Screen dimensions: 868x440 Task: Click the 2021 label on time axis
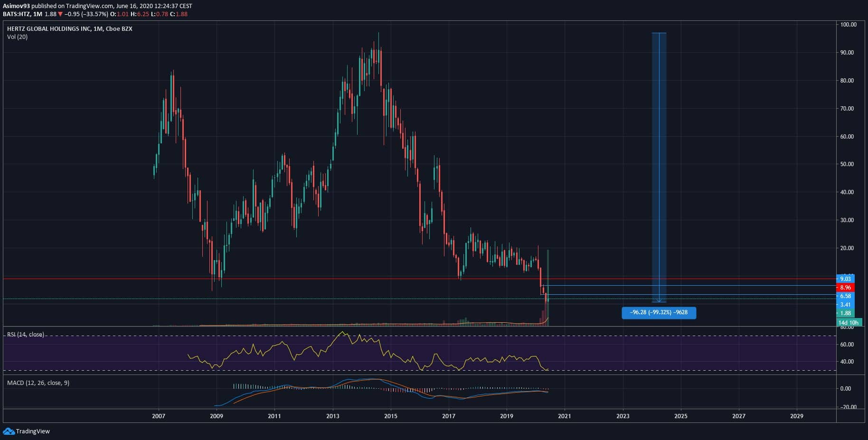coord(565,416)
